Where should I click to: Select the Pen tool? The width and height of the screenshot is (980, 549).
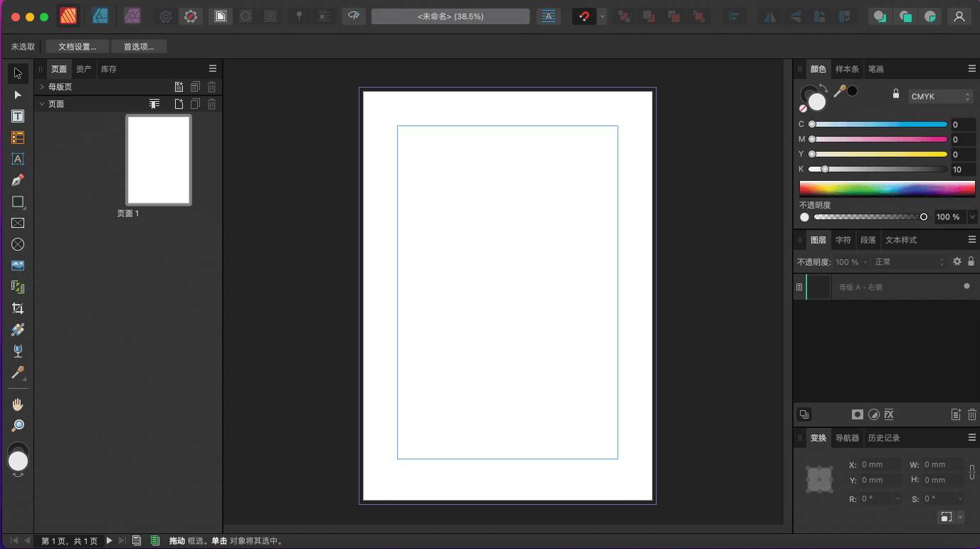18,180
